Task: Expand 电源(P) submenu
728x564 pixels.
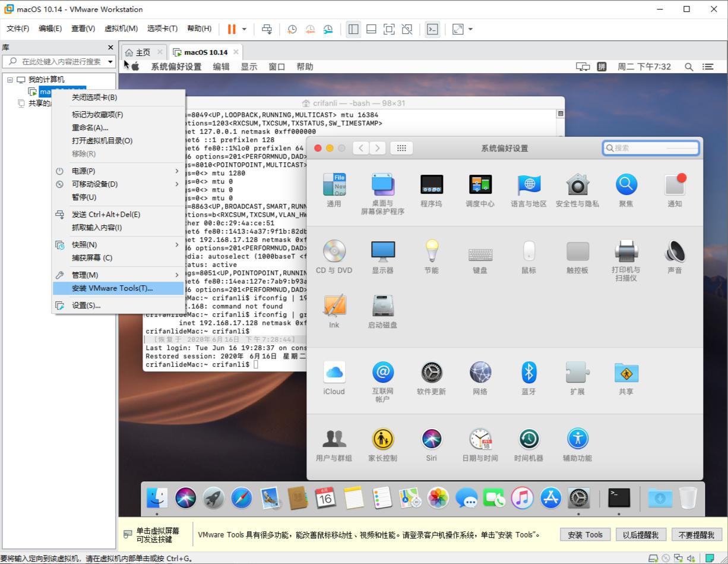Action: 118,171
